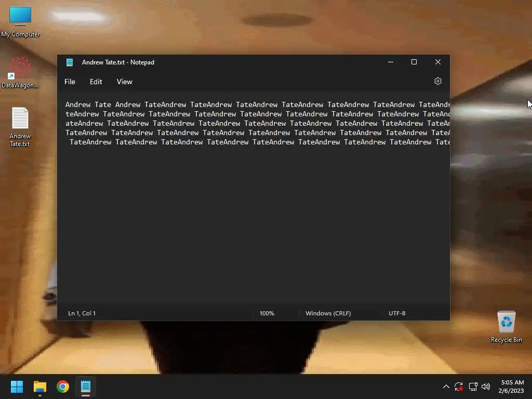Click the Andrew Tate.txt - Notepad title
Viewport: 532px width, 399px height.
click(x=118, y=62)
